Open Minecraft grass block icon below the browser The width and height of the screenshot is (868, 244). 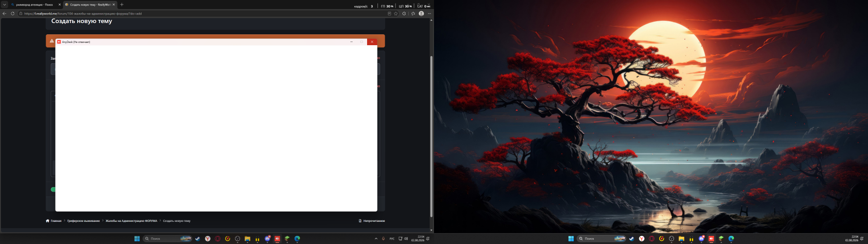[287, 239]
